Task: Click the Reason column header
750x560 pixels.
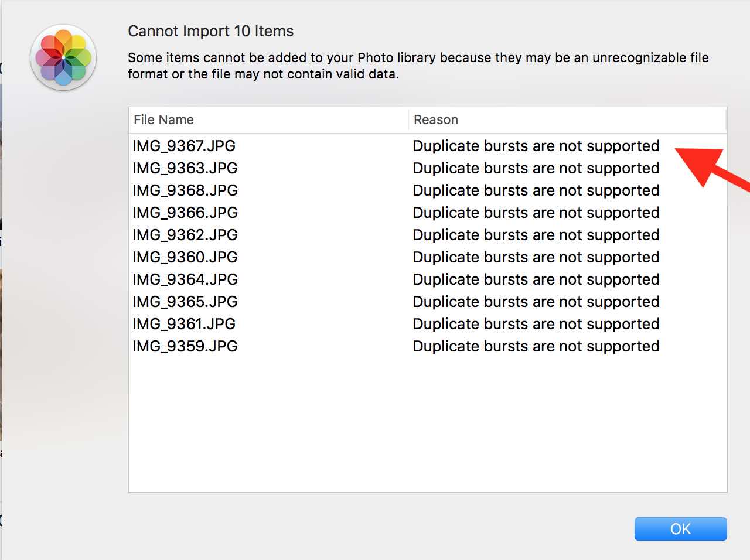Action: 436,120
